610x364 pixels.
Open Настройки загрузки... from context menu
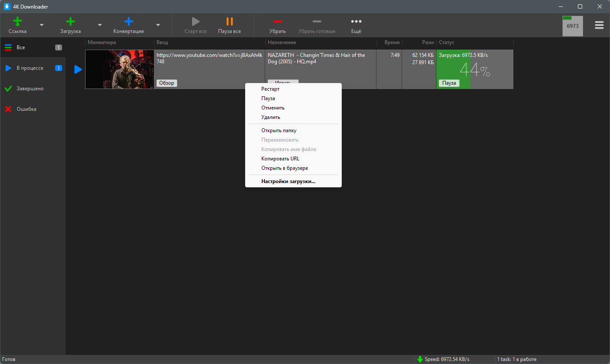pos(293,181)
